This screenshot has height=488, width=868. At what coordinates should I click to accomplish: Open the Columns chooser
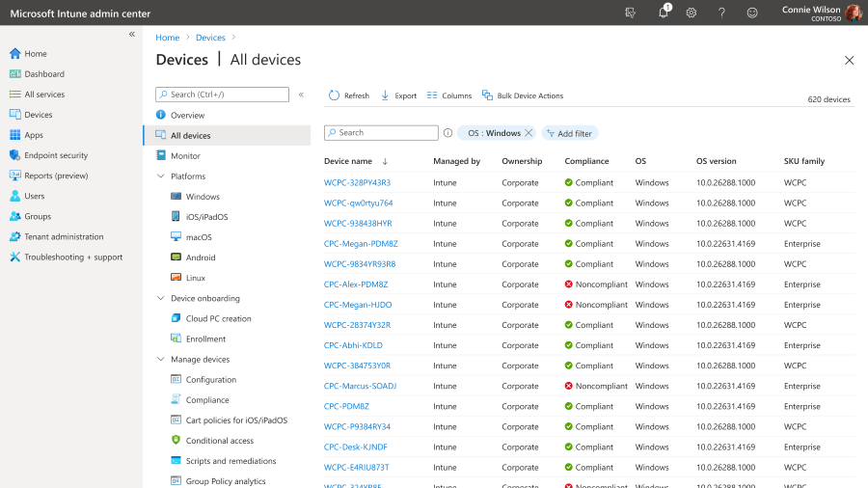click(448, 95)
